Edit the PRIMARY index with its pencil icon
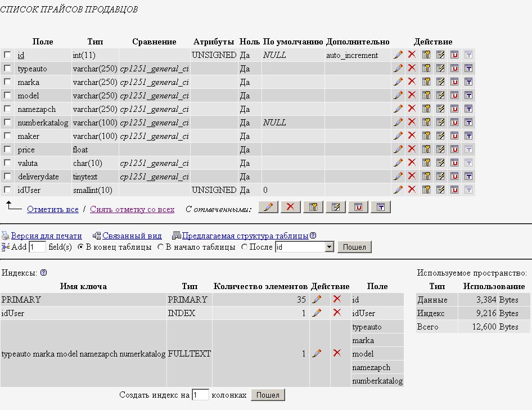The height and width of the screenshot is (410, 532). pos(317,300)
